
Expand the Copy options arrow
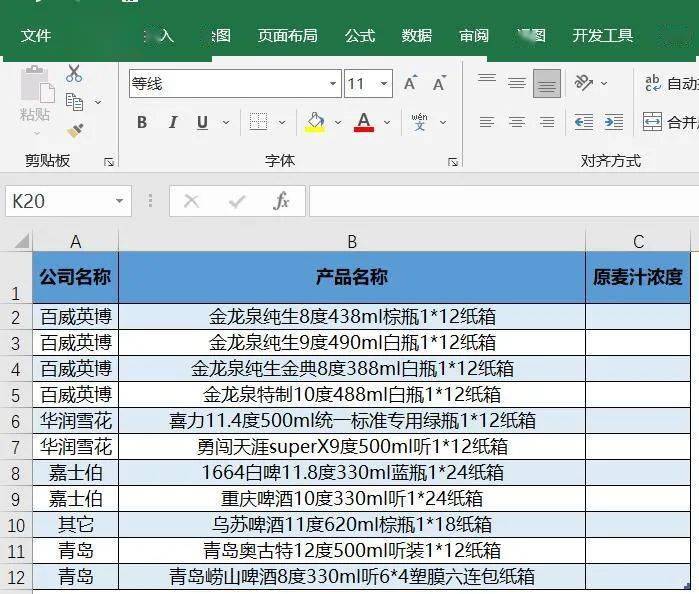coord(98,103)
